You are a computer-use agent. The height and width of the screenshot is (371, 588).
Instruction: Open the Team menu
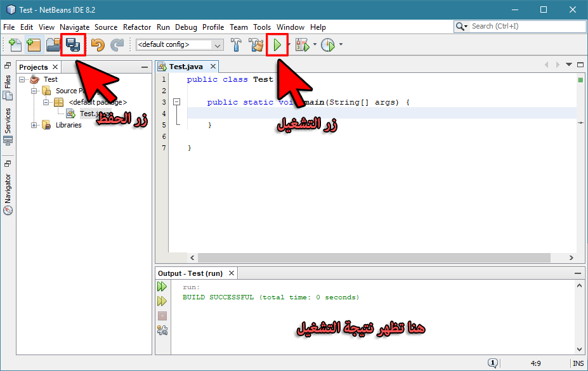[238, 27]
